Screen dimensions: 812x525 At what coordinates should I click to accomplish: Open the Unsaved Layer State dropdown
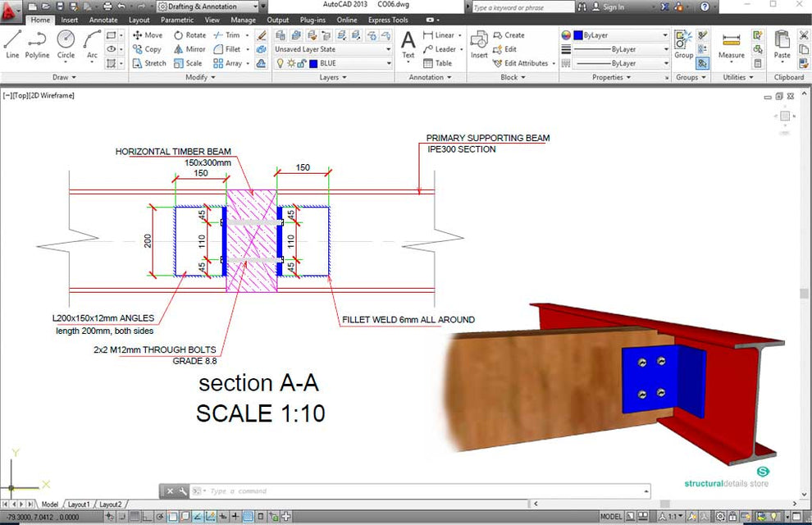332,49
